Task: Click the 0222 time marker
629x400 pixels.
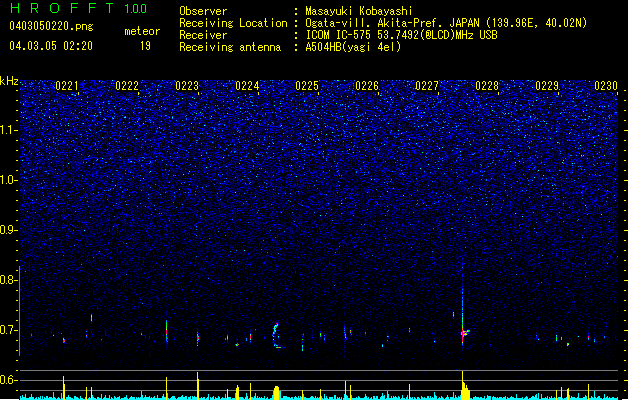Action: [x=127, y=86]
